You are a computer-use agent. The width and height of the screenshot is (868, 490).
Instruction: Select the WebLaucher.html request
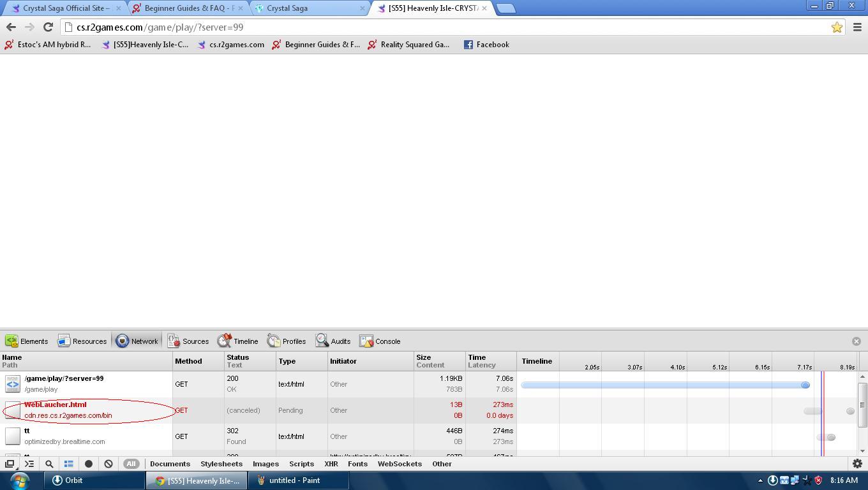[x=56, y=405]
